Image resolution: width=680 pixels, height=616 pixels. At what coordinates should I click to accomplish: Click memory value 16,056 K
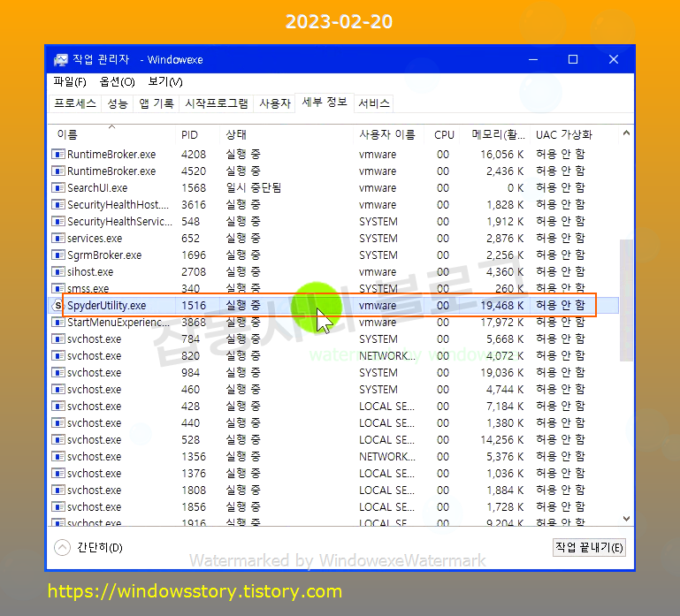(x=502, y=155)
